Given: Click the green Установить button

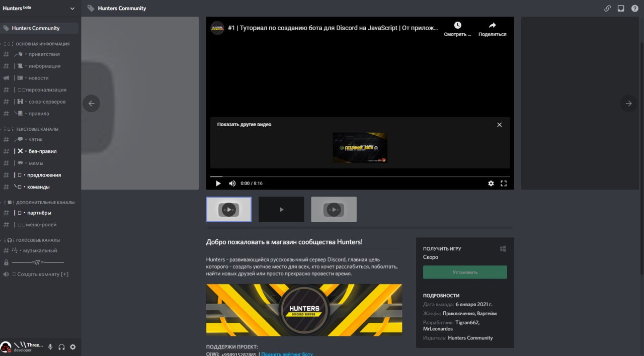Looking at the screenshot, I should (465, 272).
